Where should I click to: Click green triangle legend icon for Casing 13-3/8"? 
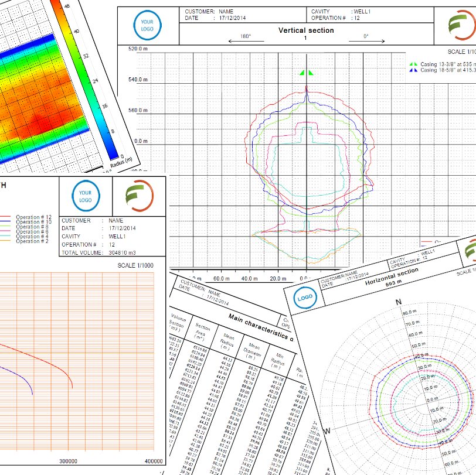[413, 64]
